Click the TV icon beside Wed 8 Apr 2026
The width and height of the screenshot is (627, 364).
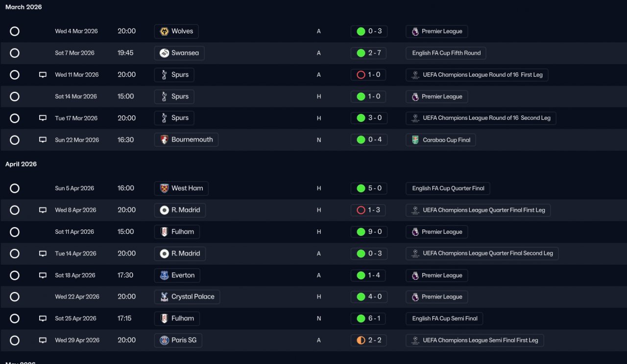tap(43, 210)
